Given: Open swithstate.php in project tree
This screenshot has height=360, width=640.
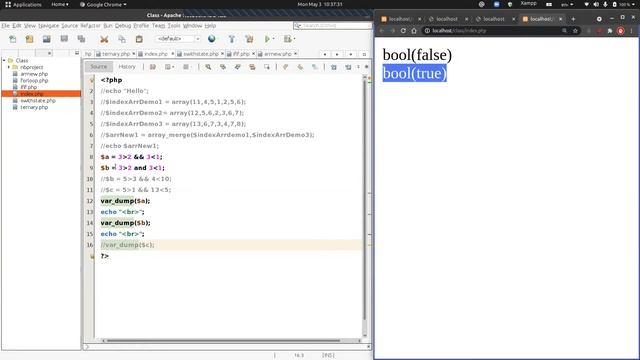Looking at the screenshot, I should tap(38, 100).
